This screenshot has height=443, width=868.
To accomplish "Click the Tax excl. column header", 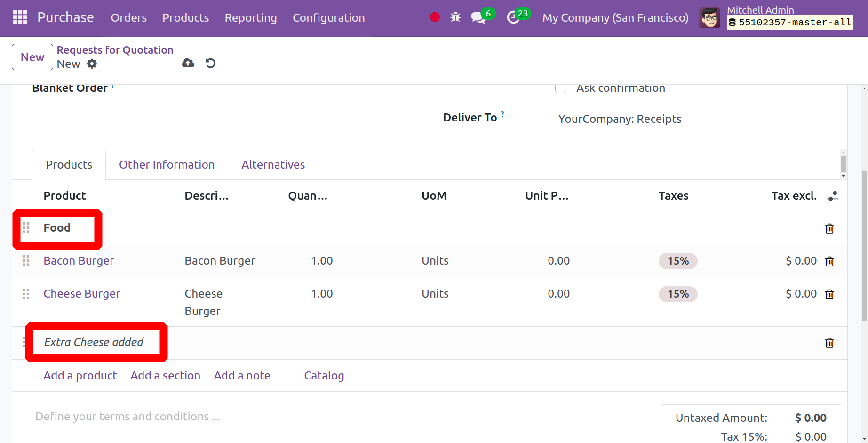I will [794, 196].
